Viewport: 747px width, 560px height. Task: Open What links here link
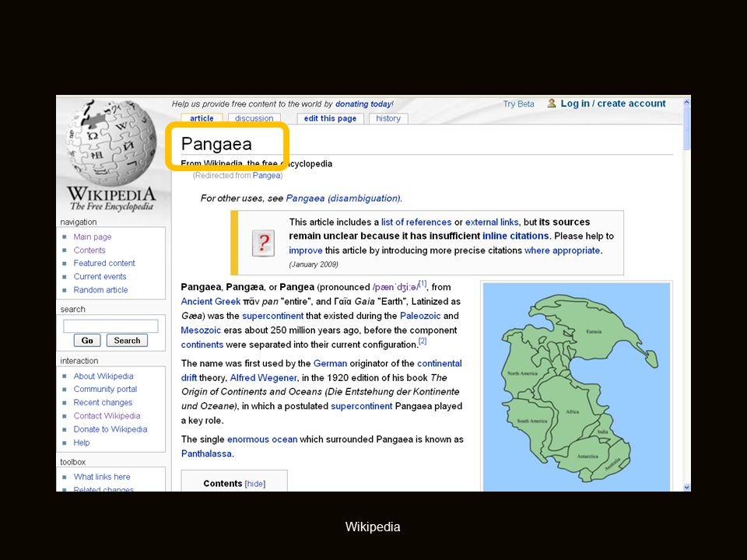tap(102, 477)
